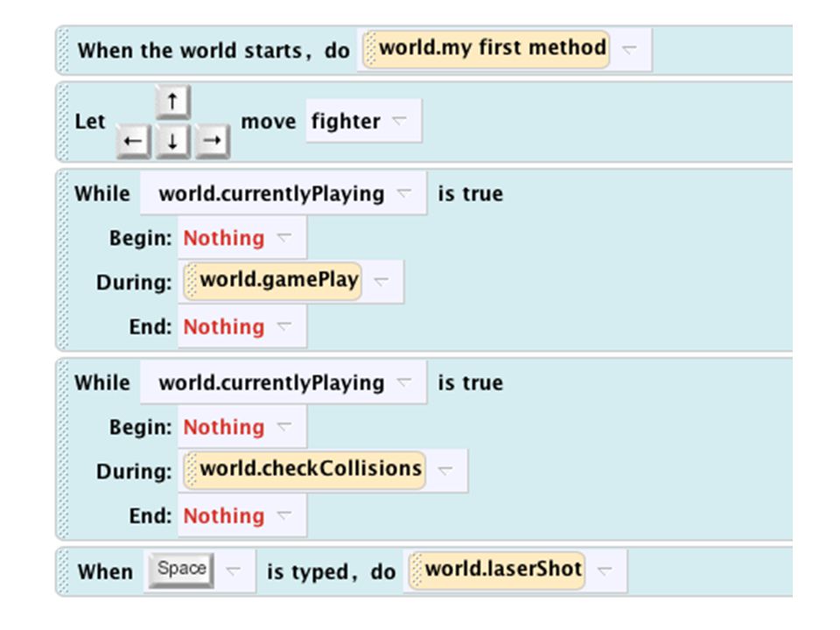Select the world.my first method tile
Image resolution: width=840 pixels, height=630 pixels.
tap(486, 49)
